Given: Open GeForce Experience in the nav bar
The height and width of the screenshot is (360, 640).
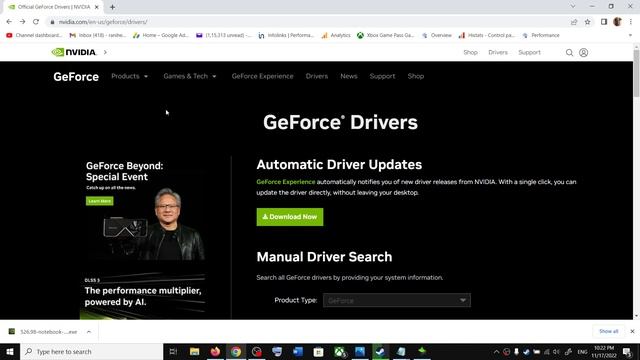Looking at the screenshot, I should [x=262, y=76].
